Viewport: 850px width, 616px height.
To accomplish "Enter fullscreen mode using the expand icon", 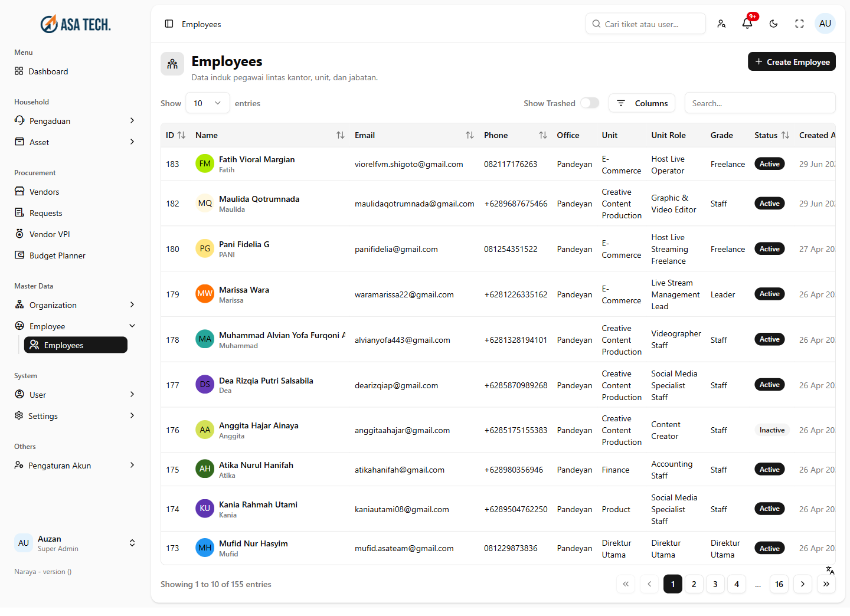I will coord(799,24).
